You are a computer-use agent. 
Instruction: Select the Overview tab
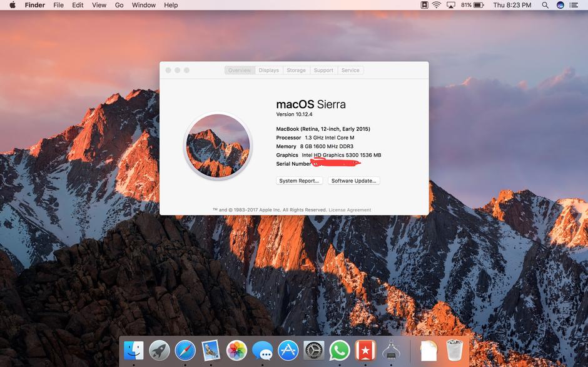(x=240, y=70)
